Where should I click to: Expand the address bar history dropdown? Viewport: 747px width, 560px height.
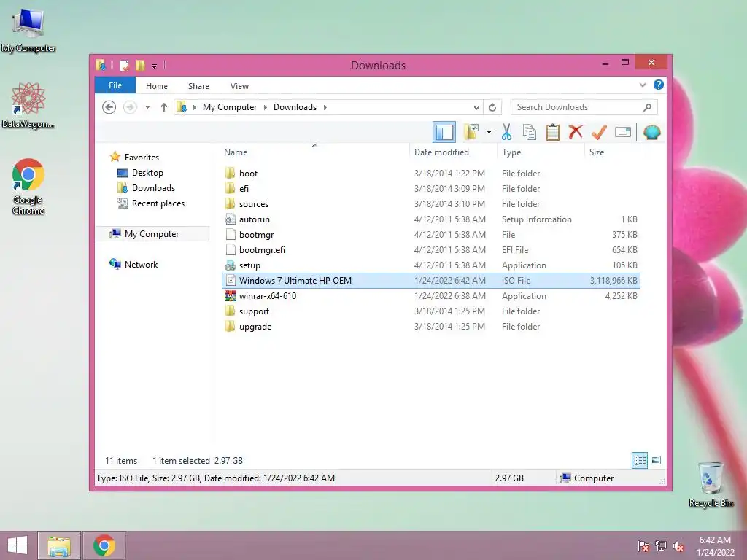coord(476,107)
